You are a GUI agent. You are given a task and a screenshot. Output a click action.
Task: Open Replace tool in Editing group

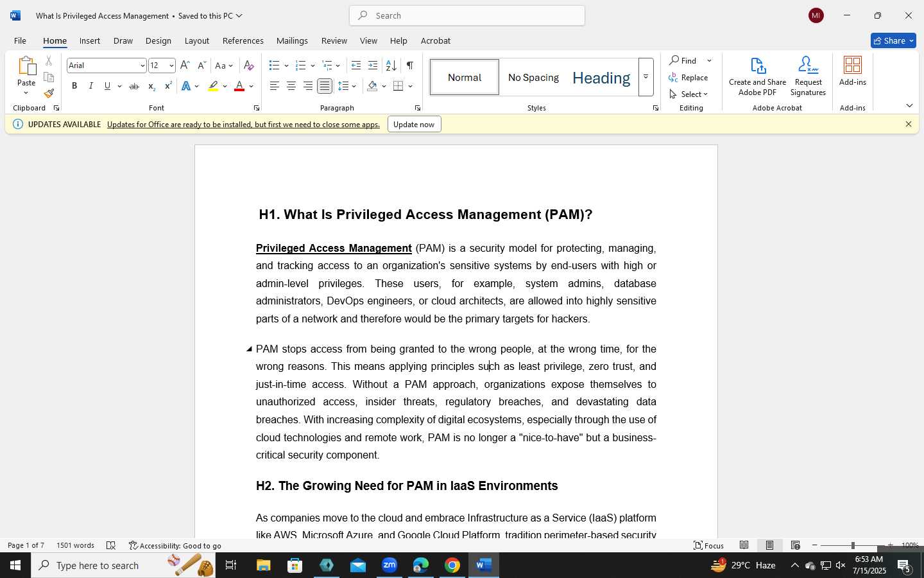[x=689, y=77]
